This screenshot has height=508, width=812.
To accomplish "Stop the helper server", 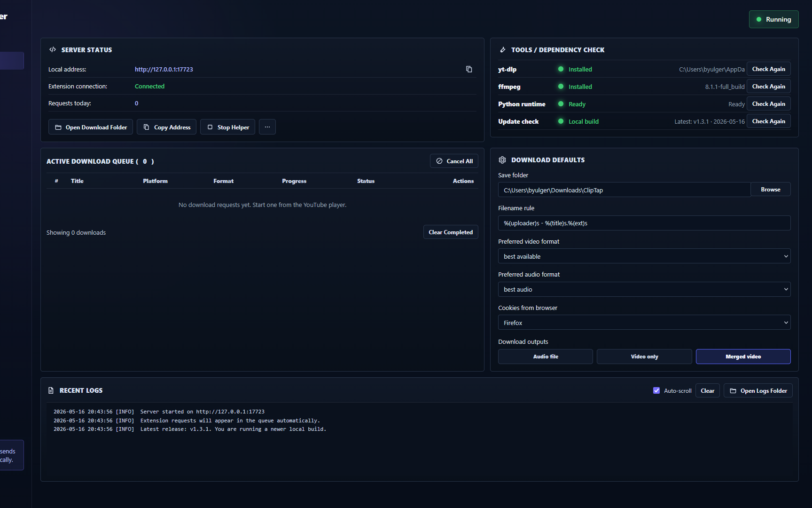I will pos(227,127).
